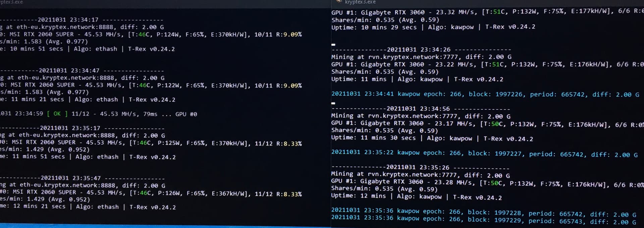Select the 20211031 23:34:56 timestamp separator line

pos(421,109)
